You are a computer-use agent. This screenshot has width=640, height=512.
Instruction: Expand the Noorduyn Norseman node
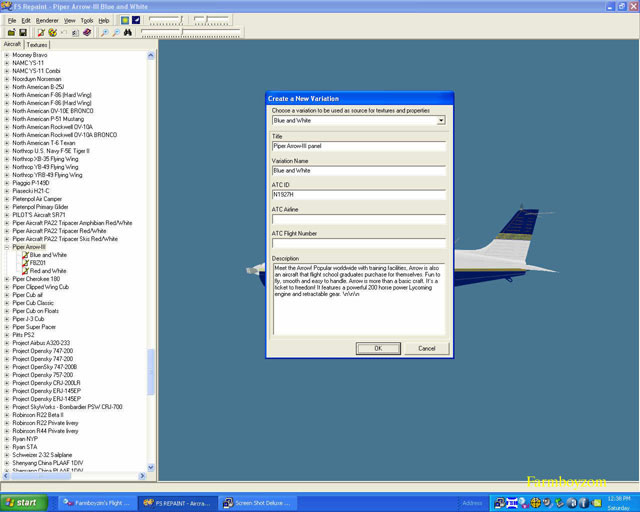tap(7, 79)
